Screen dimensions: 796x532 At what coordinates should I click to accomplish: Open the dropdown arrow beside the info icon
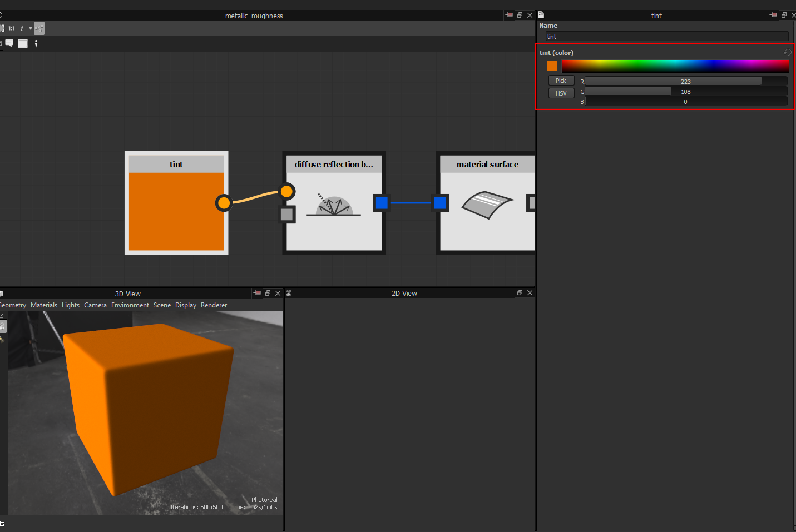[x=31, y=28]
